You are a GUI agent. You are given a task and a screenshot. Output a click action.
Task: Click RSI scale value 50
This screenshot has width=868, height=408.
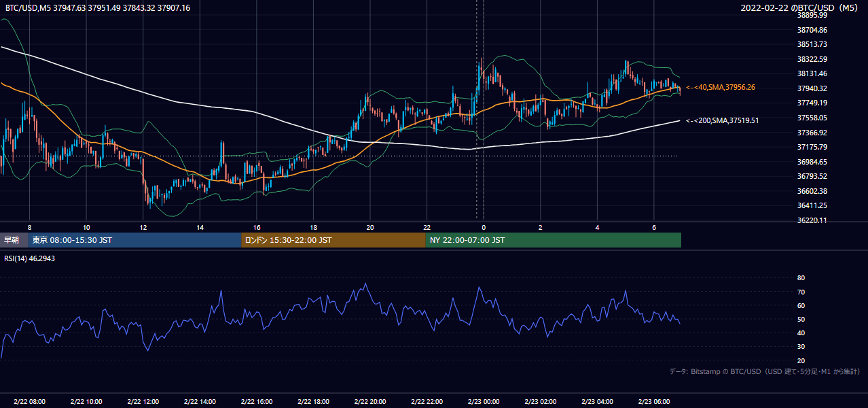click(801, 319)
